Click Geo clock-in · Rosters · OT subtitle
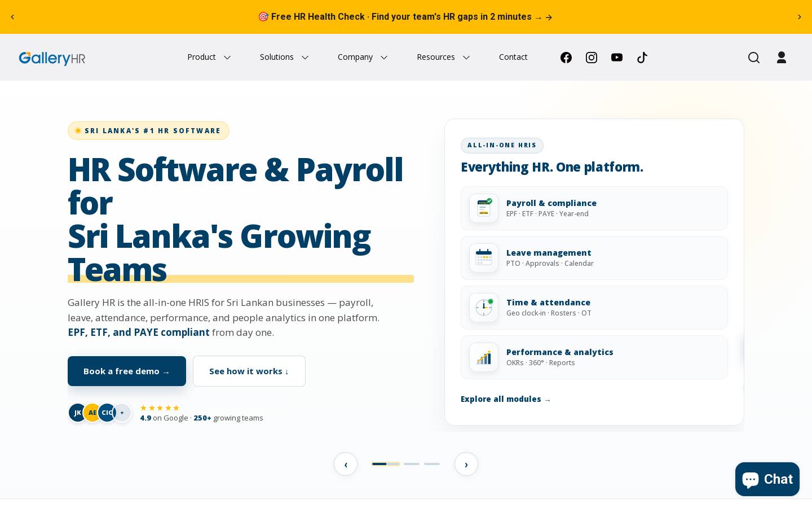Screen dimensions: 812x508 tap(549, 313)
